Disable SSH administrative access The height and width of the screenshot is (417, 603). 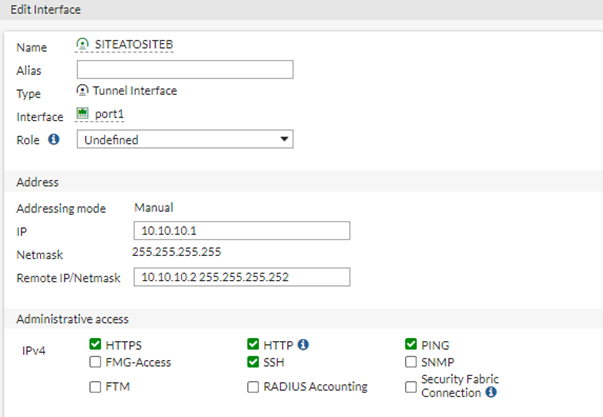[x=253, y=361]
